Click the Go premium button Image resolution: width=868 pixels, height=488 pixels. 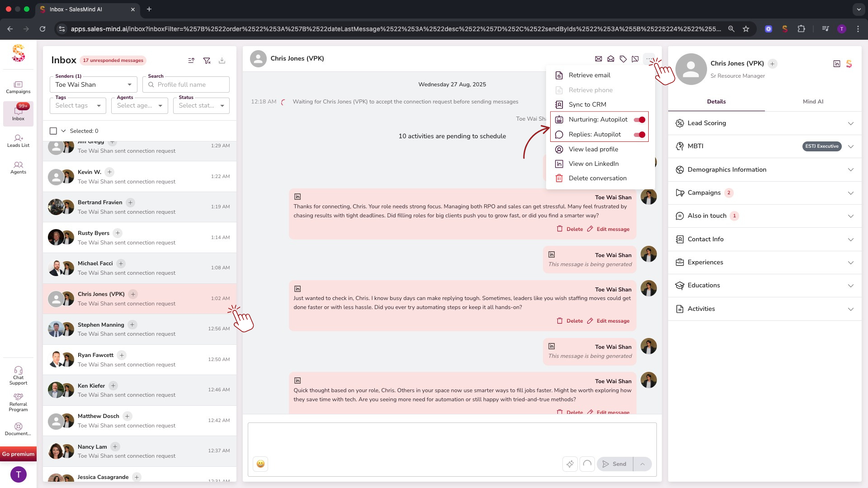coord(18,454)
